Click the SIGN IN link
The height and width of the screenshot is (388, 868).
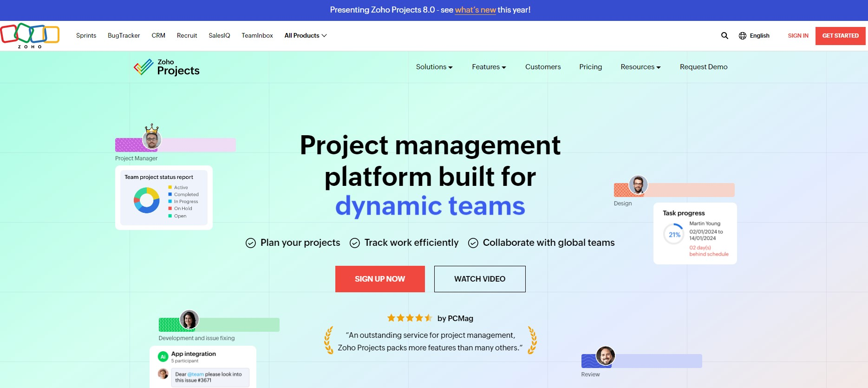pos(798,36)
